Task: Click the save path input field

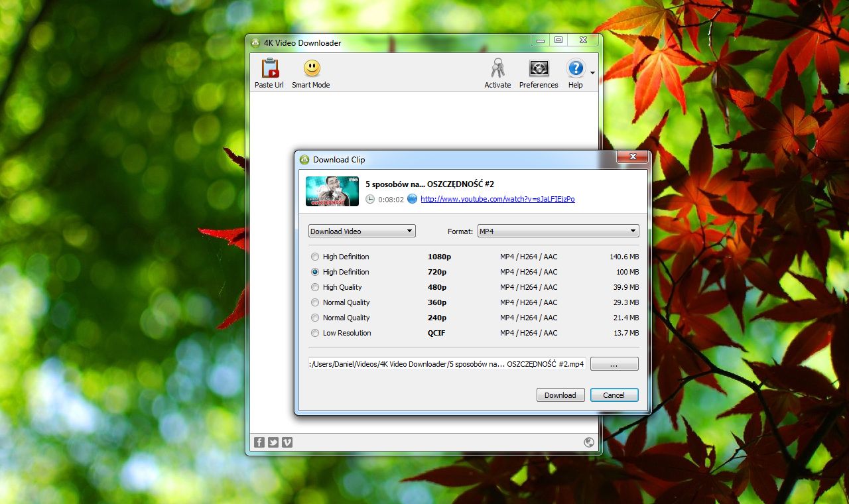Action: pyautogui.click(x=447, y=363)
